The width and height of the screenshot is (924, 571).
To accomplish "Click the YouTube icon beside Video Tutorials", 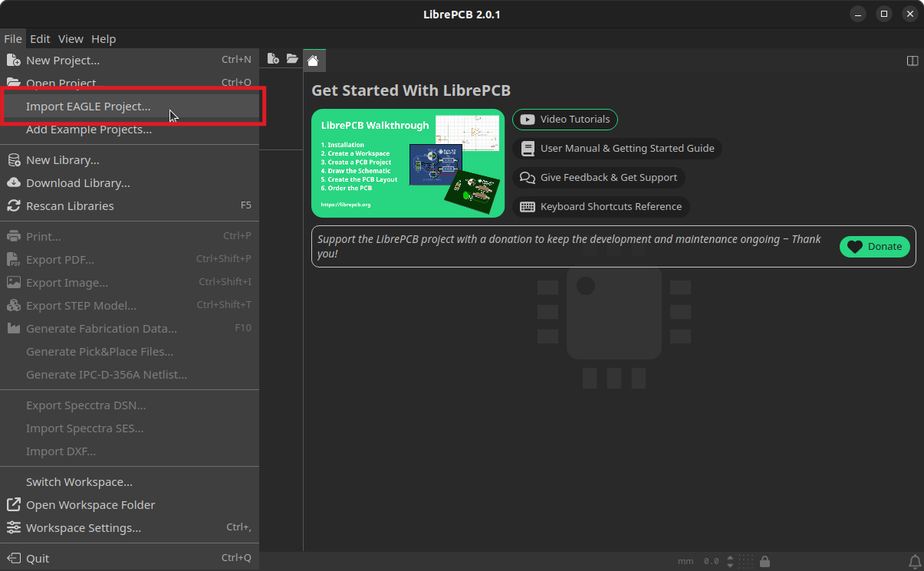I will pyautogui.click(x=528, y=120).
